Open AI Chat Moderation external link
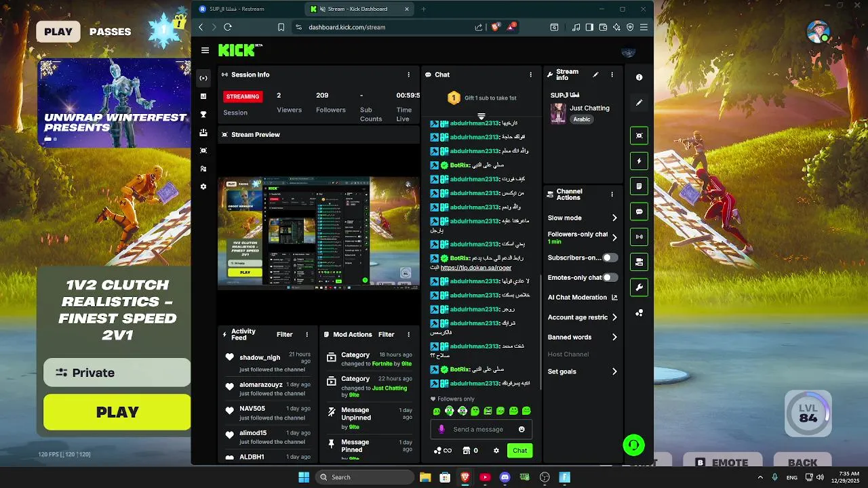 click(614, 298)
